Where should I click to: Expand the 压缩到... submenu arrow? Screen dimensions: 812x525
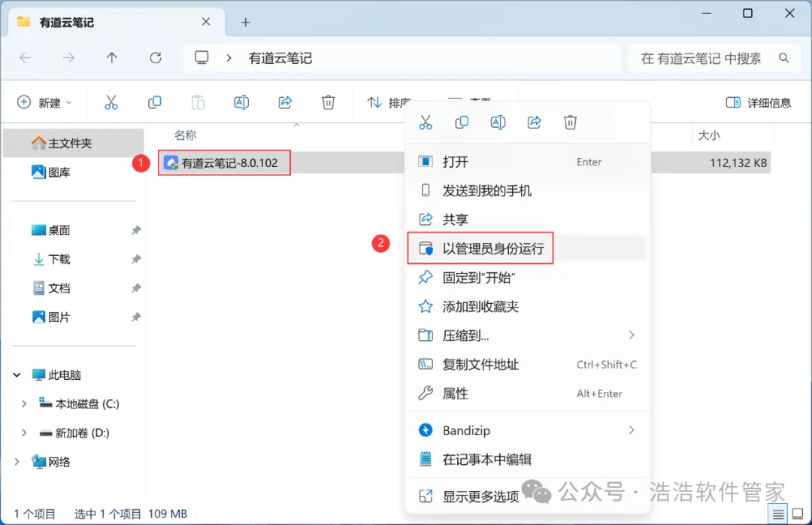point(632,335)
